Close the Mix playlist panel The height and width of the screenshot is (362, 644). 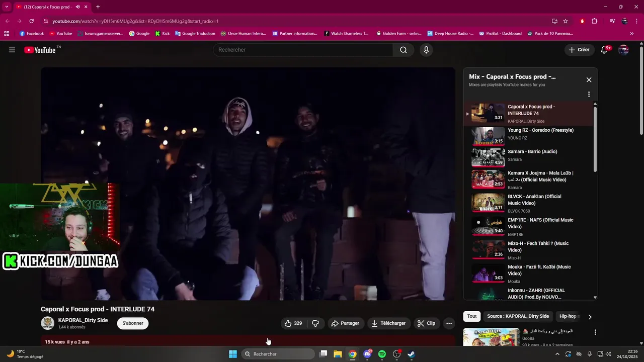click(589, 79)
